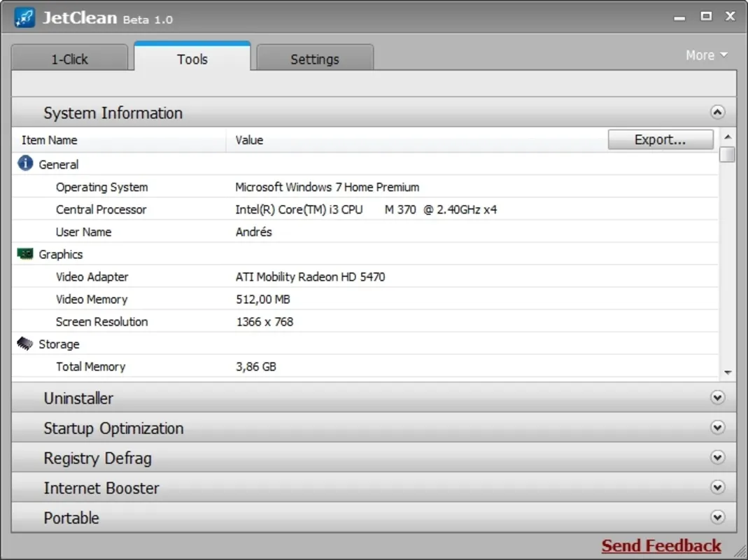Click the Registry Defrag section title
Viewport: 748px width, 560px height.
pos(98,458)
